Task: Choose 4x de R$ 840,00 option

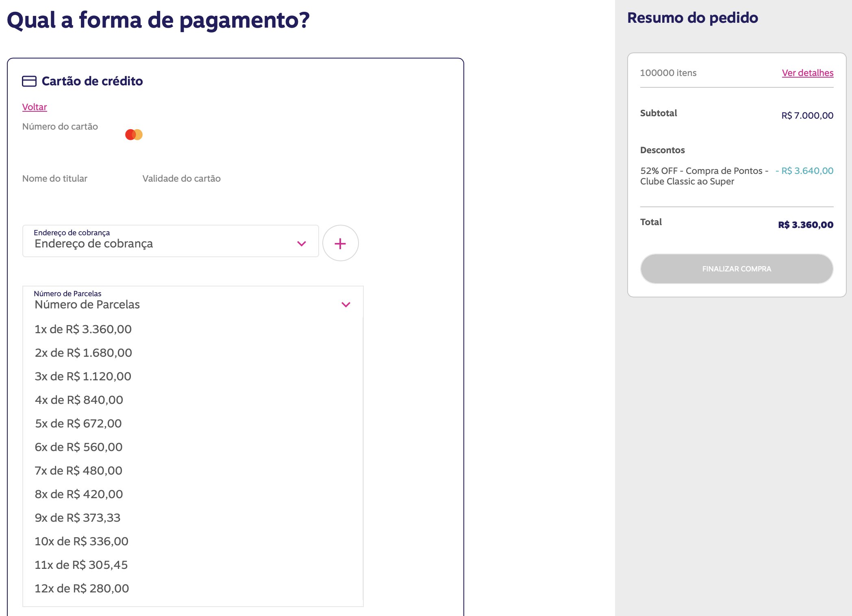Action: coord(192,400)
